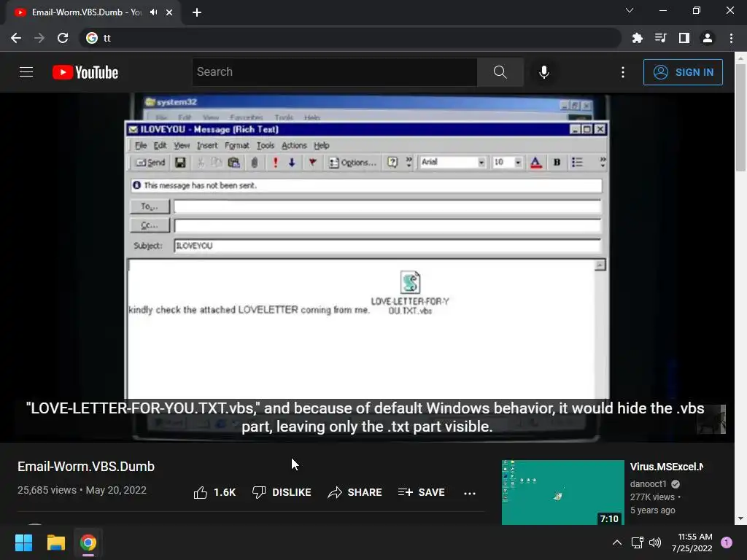This screenshot has height=560, width=747.
Task: Open the Virus.MSExcel video title
Action: coord(667,467)
